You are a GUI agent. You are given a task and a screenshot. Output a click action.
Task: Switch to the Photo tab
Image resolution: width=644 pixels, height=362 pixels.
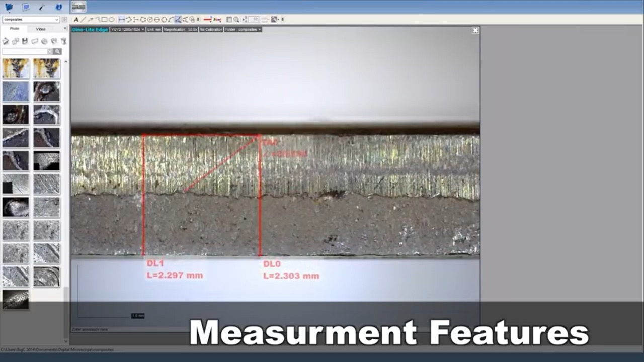(15, 29)
